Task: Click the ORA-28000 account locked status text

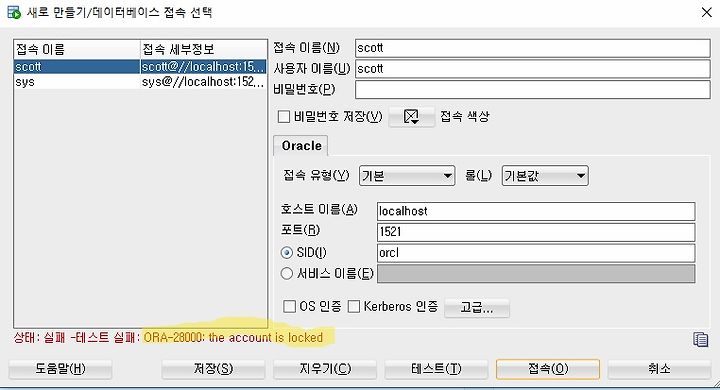Action: [x=233, y=338]
